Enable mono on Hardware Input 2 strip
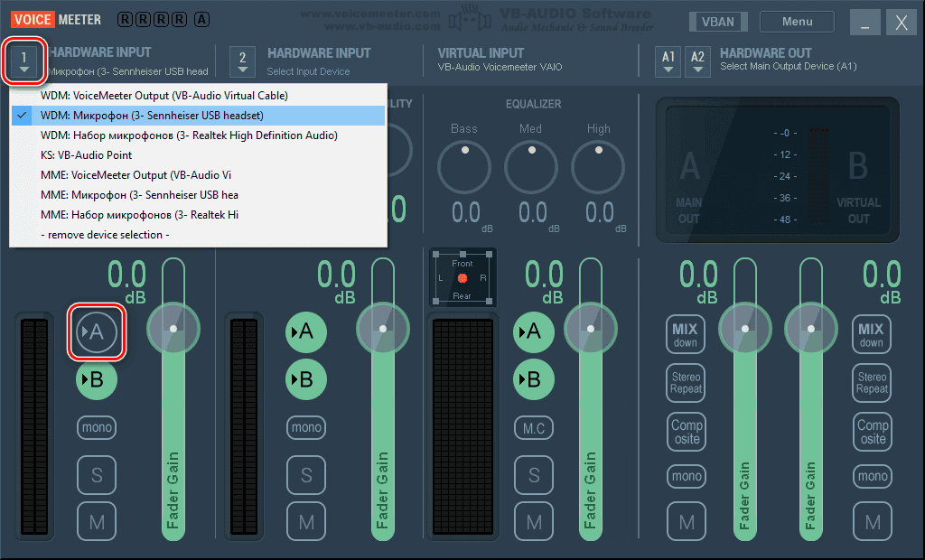The height and width of the screenshot is (560, 925). [x=306, y=427]
